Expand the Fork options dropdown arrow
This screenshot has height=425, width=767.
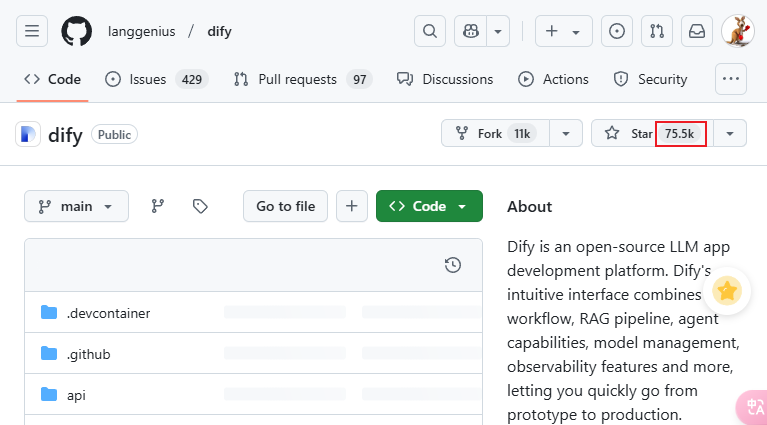565,133
